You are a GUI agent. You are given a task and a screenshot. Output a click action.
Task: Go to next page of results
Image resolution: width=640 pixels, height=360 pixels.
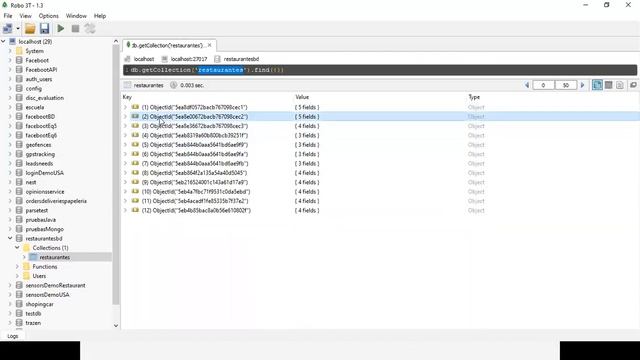(x=582, y=85)
